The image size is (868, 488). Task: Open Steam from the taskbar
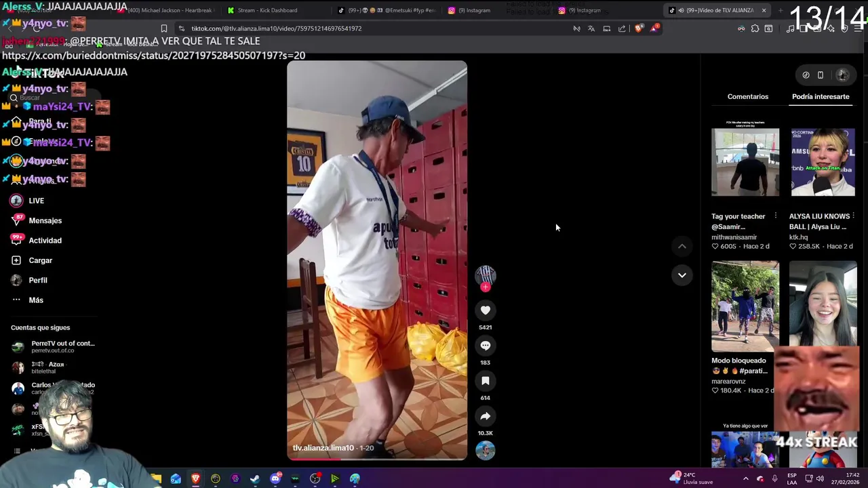[x=255, y=479]
